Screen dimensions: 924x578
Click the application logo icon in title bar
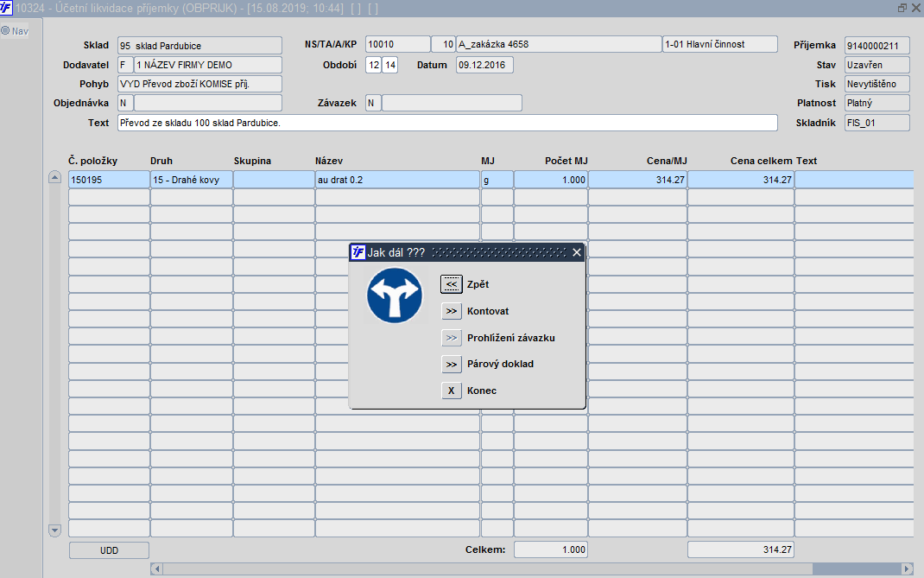tap(6, 8)
